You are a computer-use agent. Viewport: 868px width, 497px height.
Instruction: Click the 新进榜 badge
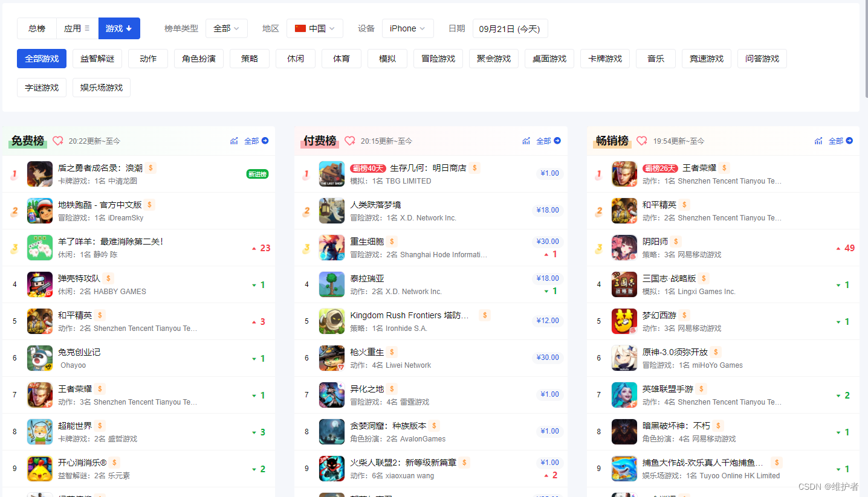[257, 174]
